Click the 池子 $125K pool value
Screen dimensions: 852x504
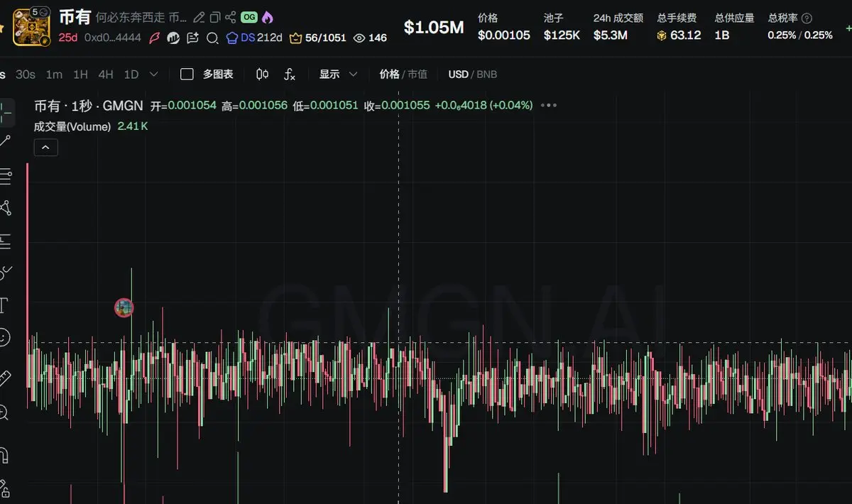562,35
